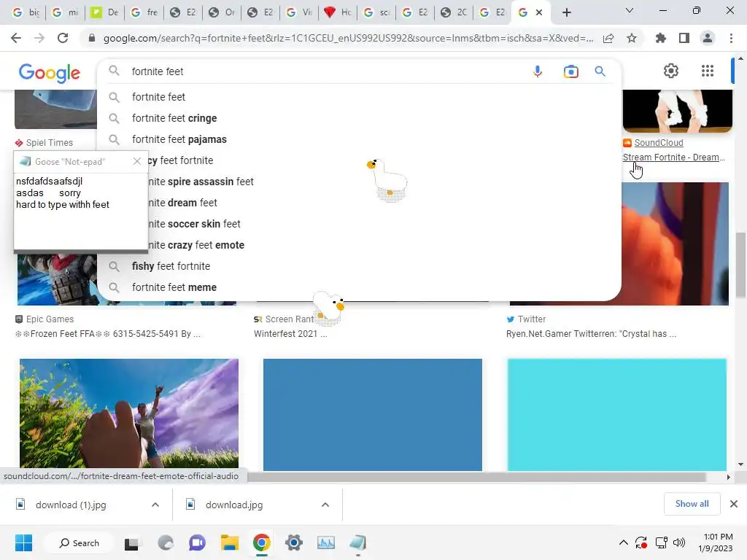747x560 pixels.
Task: Choose the 'crazy feet emote' suggestion
Action: [360, 245]
